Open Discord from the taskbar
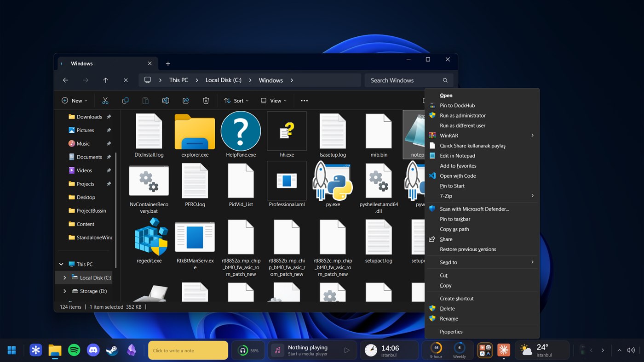This screenshot has width=644, height=362. point(93,351)
